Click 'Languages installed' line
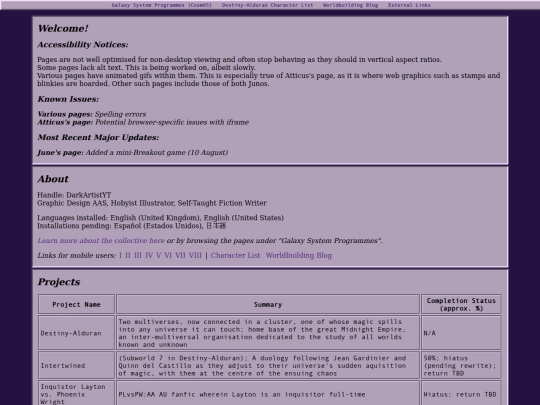 pyautogui.click(x=160, y=218)
